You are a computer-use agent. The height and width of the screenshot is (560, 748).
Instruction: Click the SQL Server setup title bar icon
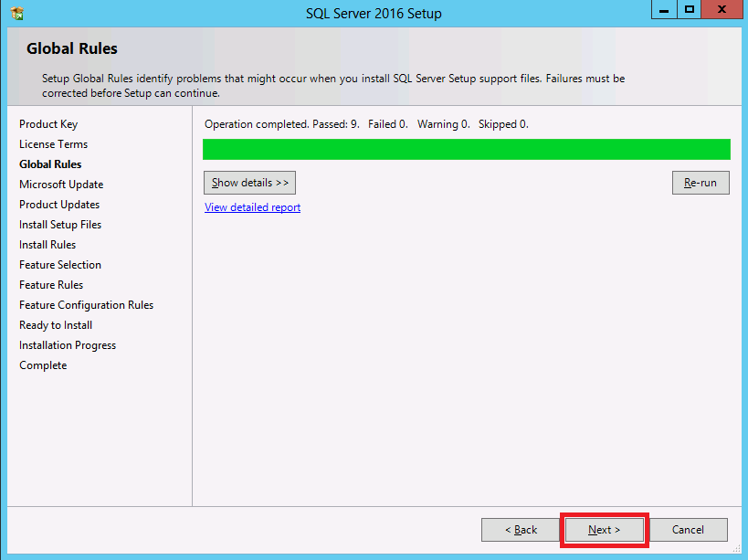pos(16,14)
